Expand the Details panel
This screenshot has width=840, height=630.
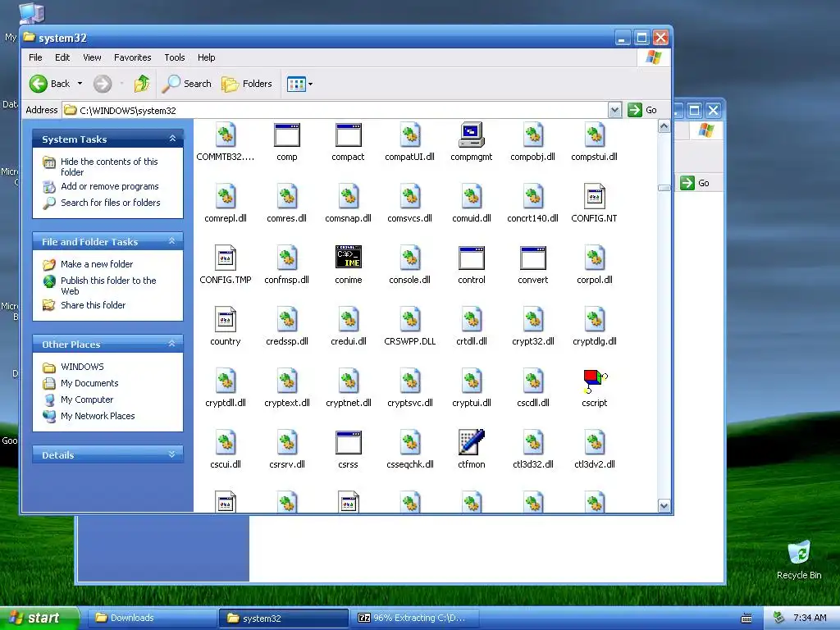pyautogui.click(x=172, y=454)
